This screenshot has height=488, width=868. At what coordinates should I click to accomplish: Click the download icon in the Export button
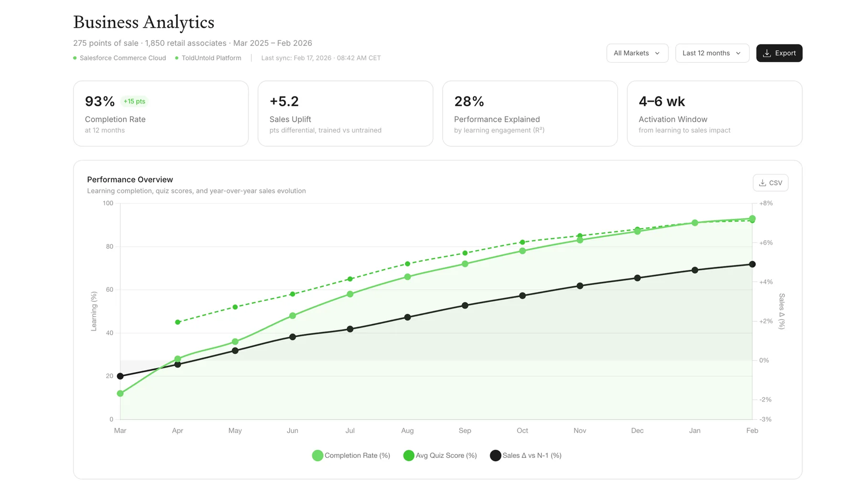coord(767,53)
